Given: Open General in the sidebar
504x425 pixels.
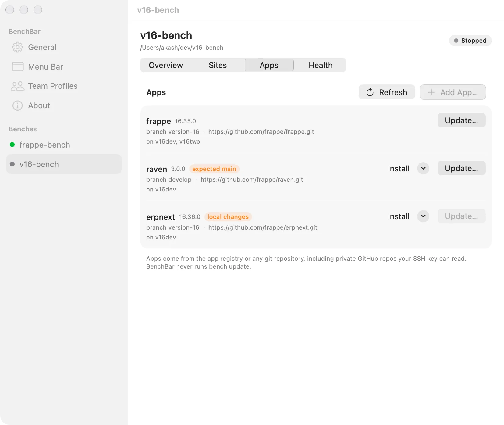Looking at the screenshot, I should coord(64,47).
